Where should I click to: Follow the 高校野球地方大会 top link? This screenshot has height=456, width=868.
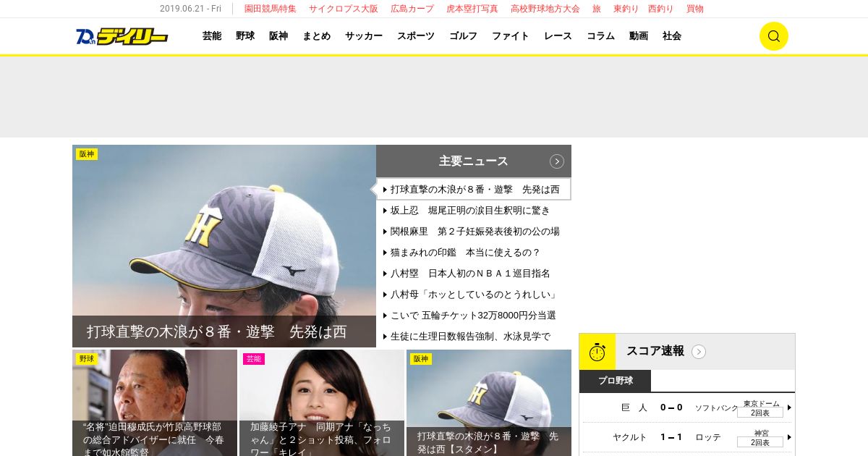coord(545,9)
